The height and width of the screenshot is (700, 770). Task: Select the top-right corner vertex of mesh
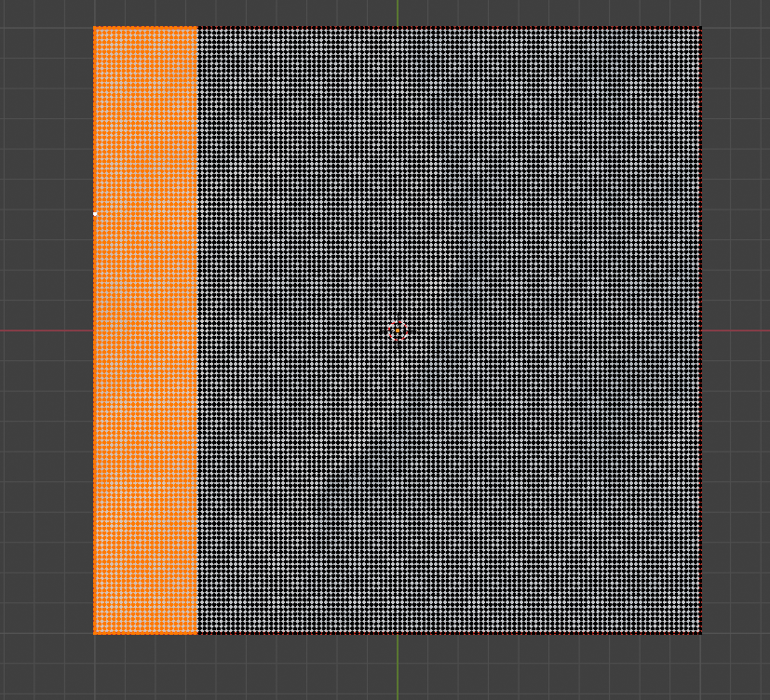[x=699, y=28]
